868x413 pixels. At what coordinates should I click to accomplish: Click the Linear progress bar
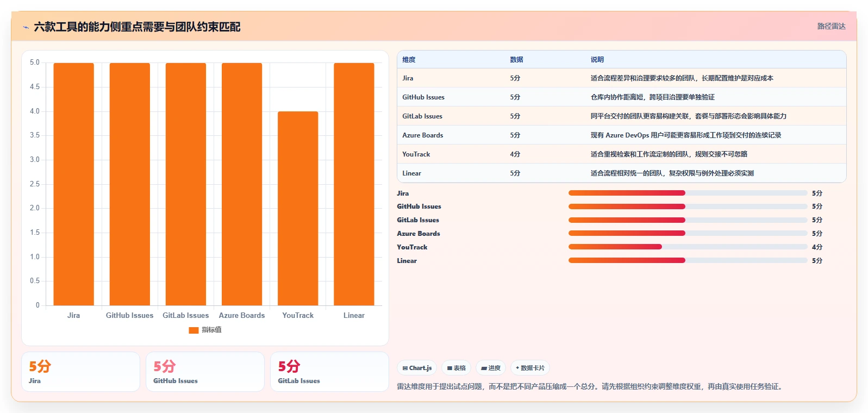tap(688, 260)
